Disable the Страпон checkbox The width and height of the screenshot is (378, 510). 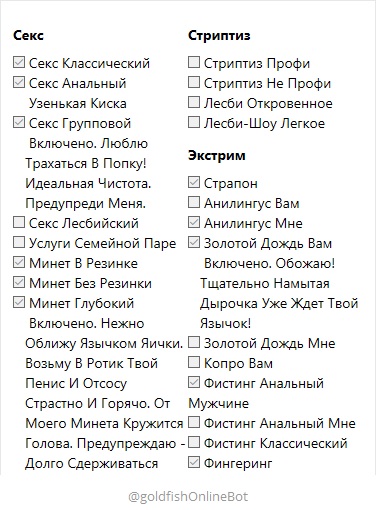194,182
